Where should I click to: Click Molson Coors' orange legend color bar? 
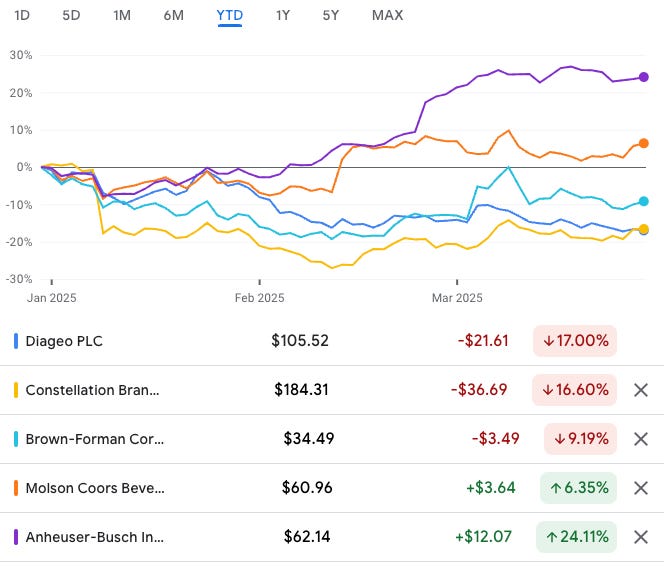click(x=16, y=488)
